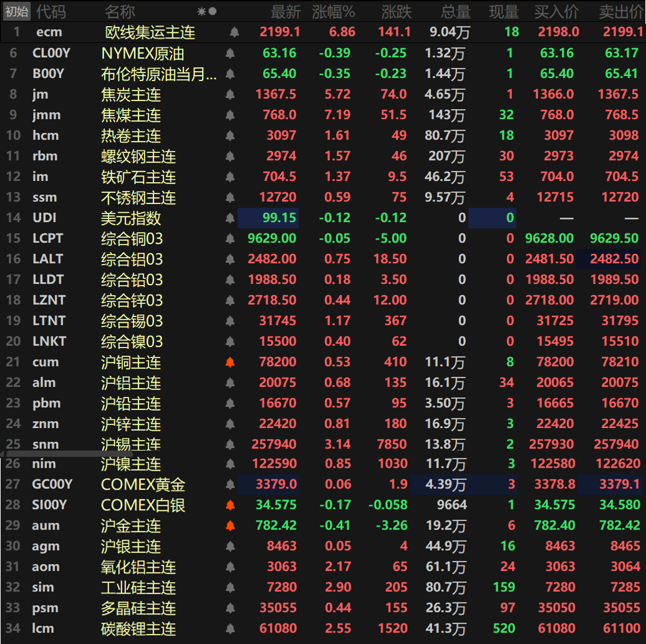Sort by the 卖出价 column header
The width and height of the screenshot is (646, 644).
click(x=621, y=12)
